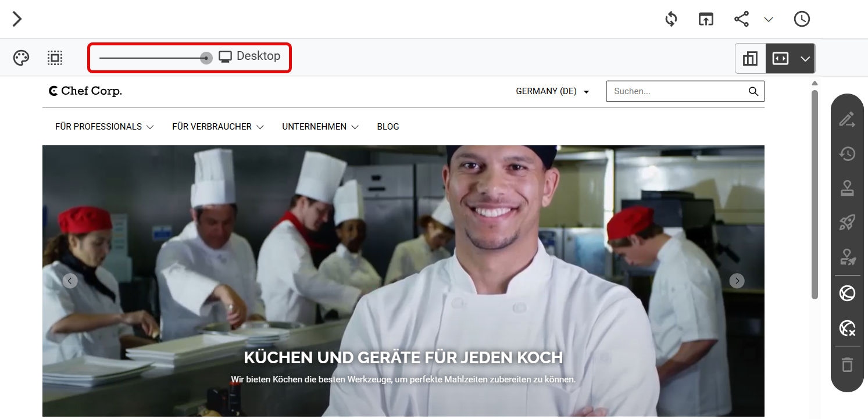Open the color palette theme icon

pyautogui.click(x=21, y=58)
